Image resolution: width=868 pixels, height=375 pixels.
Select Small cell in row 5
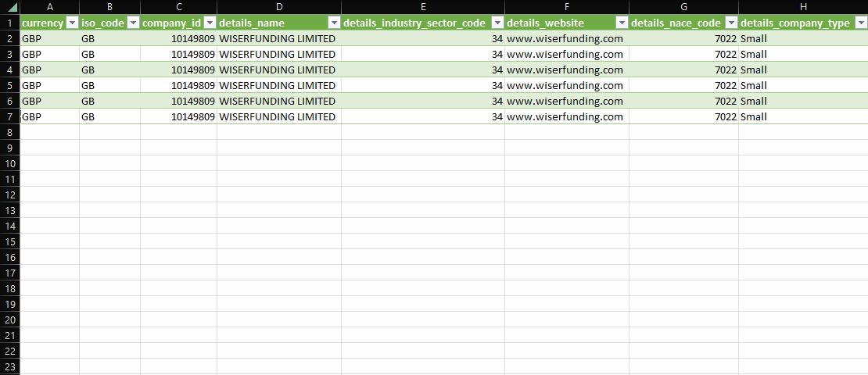click(803, 86)
